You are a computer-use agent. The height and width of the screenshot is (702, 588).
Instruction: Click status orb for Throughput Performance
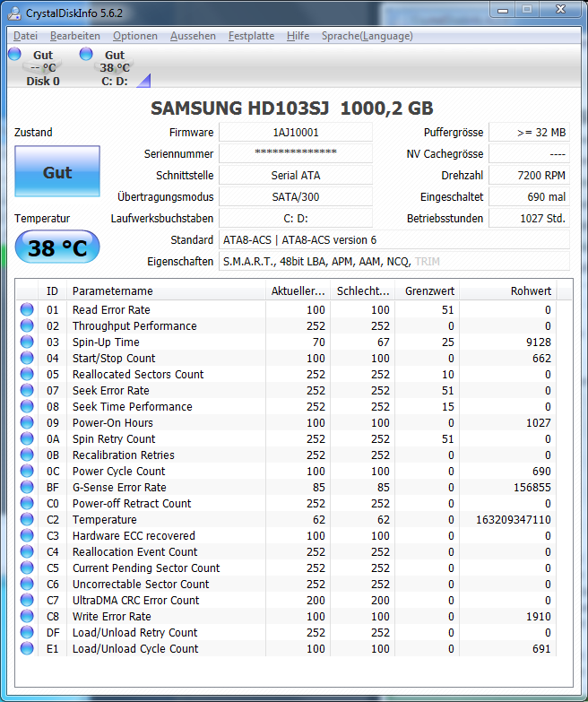[x=27, y=325]
